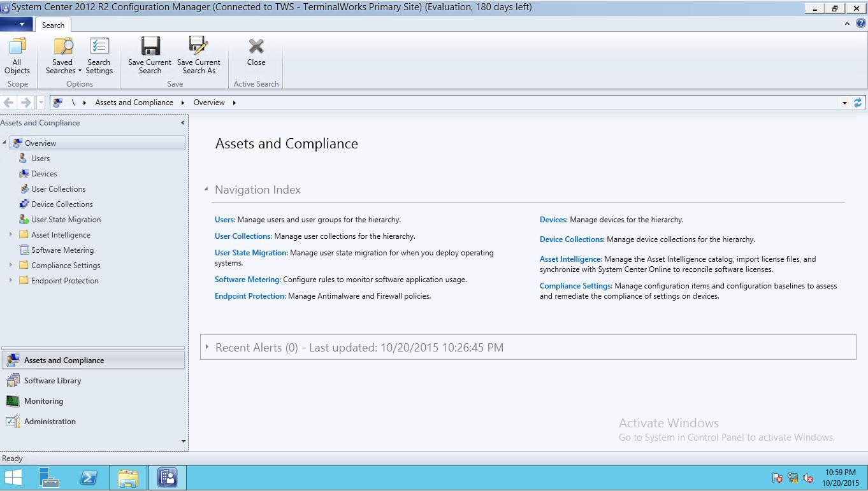Click the Save Current Search button

[150, 56]
